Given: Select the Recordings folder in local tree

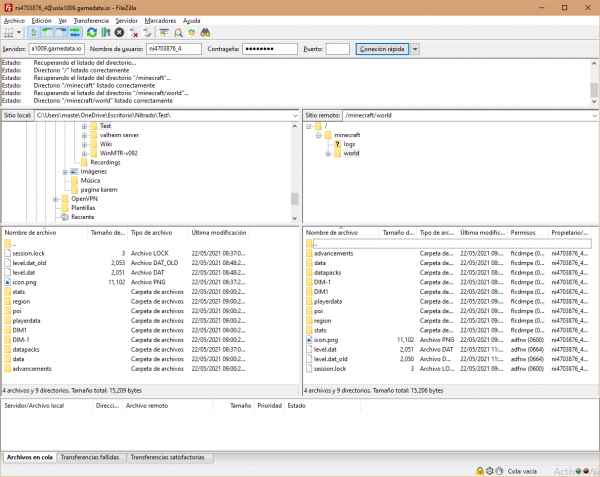Looking at the screenshot, I should (105, 163).
